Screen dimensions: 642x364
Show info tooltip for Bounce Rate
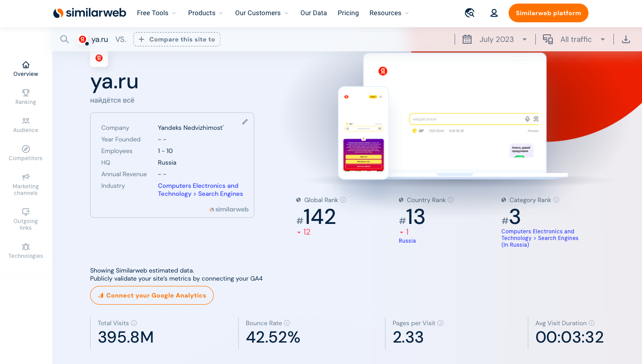click(x=287, y=323)
